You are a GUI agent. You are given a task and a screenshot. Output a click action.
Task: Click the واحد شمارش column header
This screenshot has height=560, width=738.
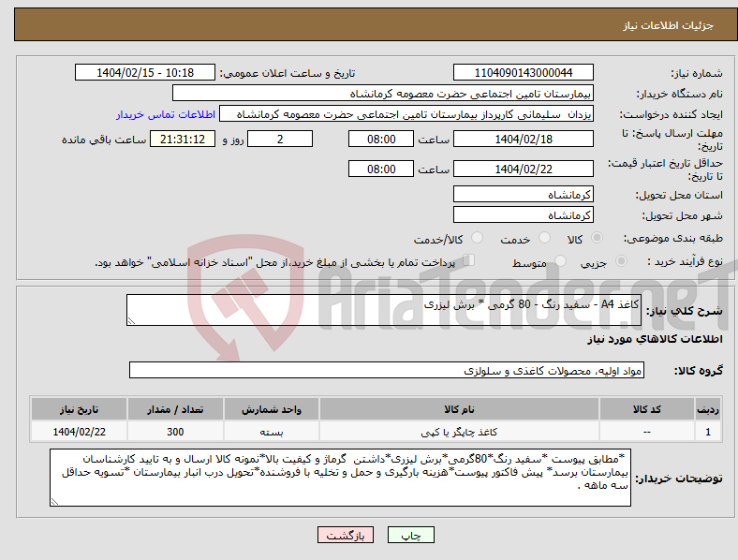(x=272, y=409)
